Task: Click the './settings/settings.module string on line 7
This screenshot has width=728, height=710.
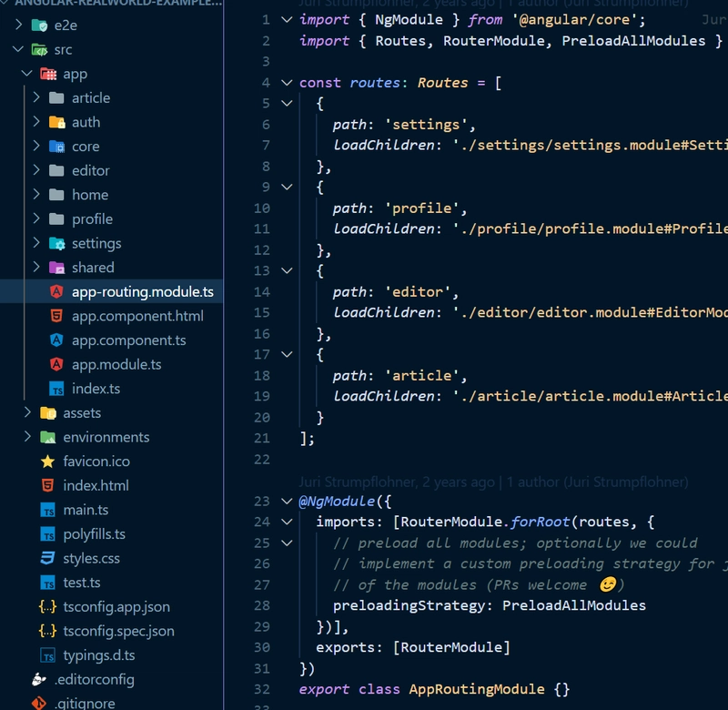Action: click(x=590, y=146)
